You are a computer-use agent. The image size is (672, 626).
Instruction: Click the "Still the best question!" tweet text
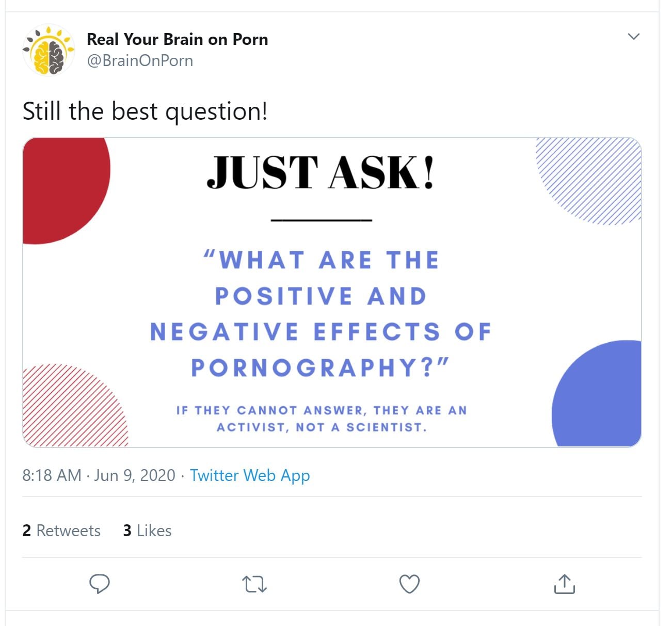[x=145, y=111]
